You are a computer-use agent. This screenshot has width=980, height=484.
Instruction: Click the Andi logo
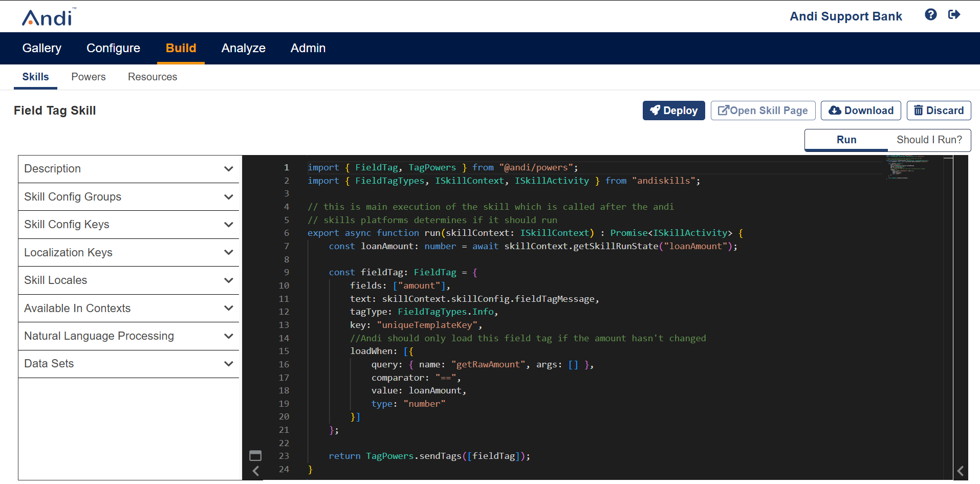click(49, 17)
